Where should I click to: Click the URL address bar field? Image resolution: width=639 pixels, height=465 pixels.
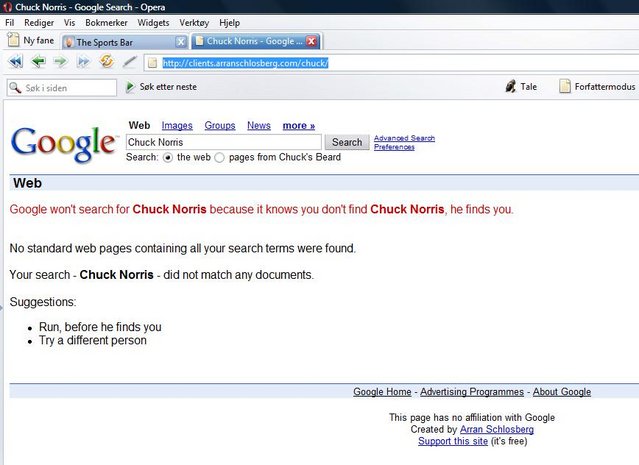(391, 63)
